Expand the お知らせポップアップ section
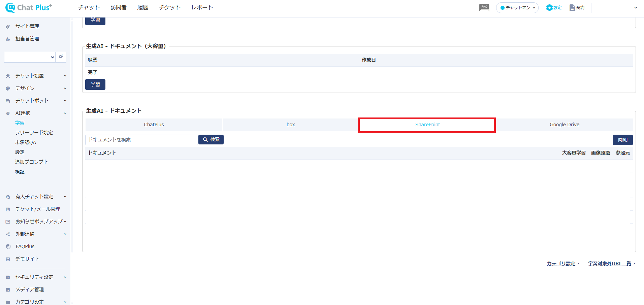Image resolution: width=644 pixels, height=305 pixels. 65,222
